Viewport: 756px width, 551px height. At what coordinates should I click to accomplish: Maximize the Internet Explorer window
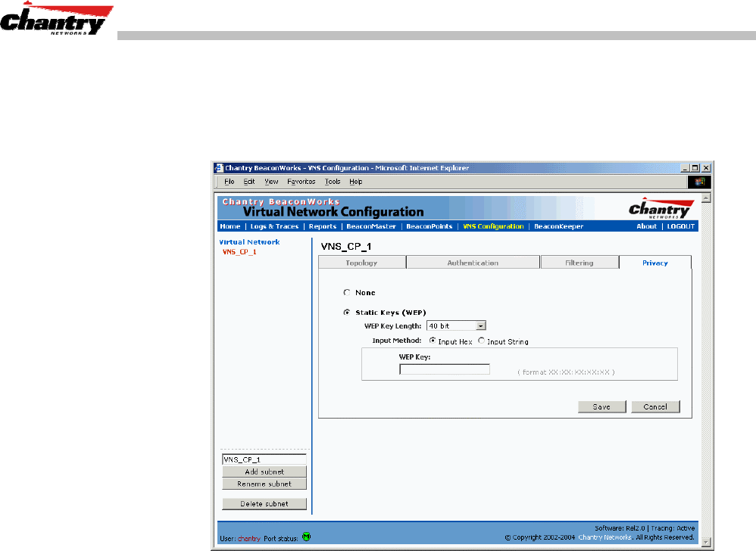click(x=695, y=168)
